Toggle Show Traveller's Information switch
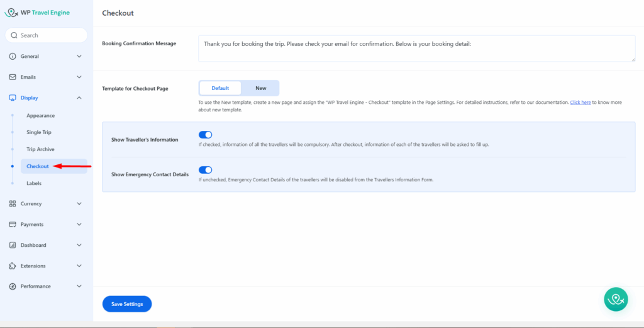This screenshot has width=644, height=328. (x=205, y=135)
